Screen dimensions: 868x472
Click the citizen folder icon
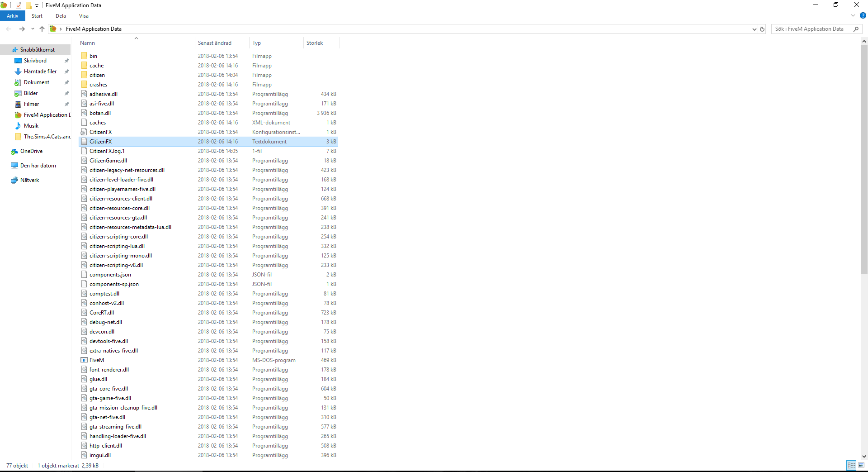coord(84,75)
